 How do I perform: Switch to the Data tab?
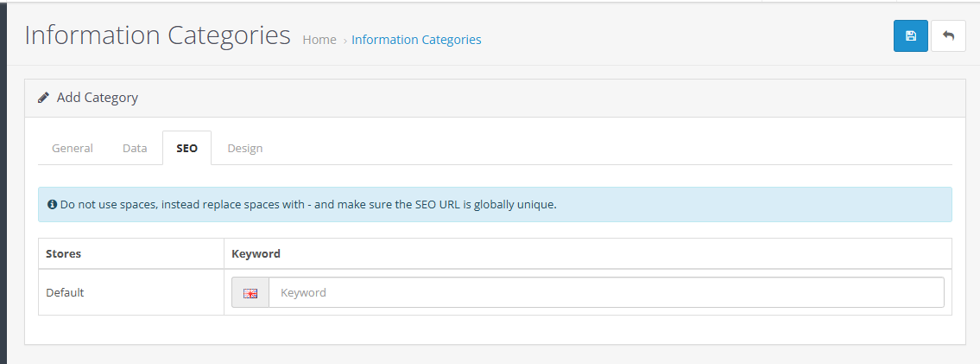135,148
